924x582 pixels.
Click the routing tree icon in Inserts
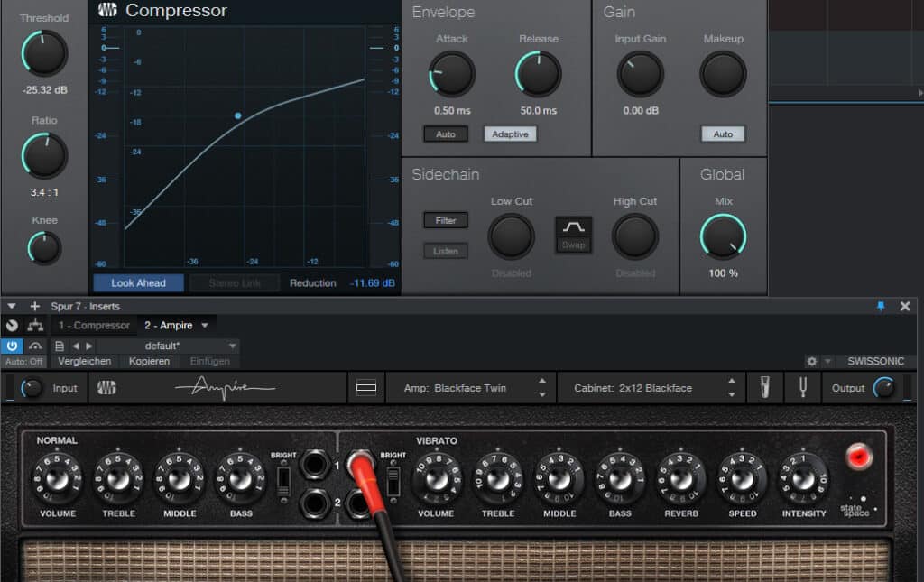click(x=35, y=325)
